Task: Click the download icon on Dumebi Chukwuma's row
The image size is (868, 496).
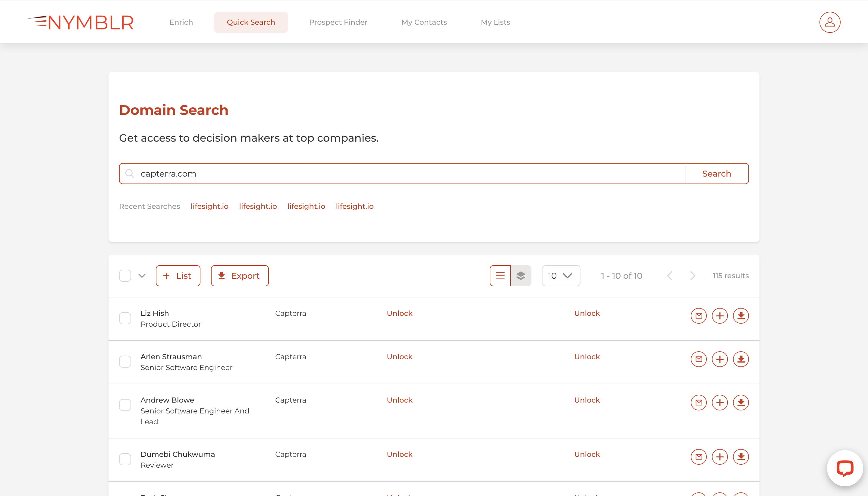Action: [741, 457]
